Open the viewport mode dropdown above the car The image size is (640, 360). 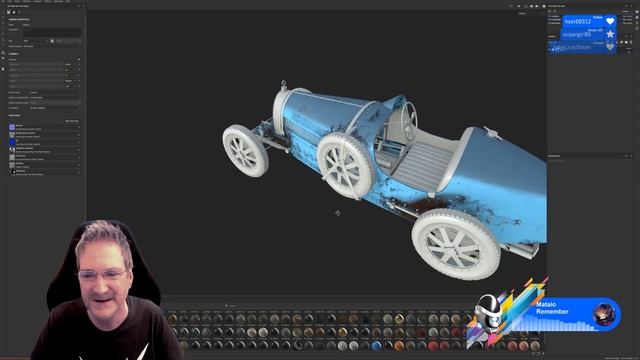pyautogui.click(x=531, y=13)
